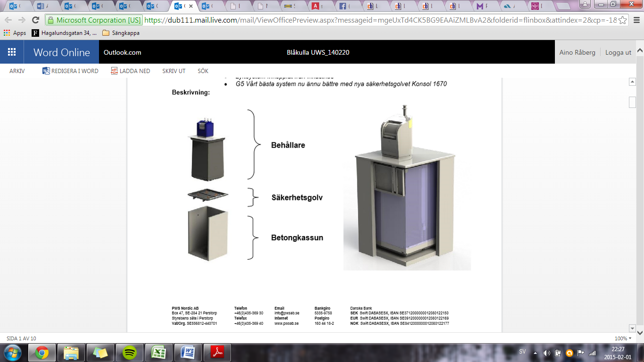Select LADDA NED to download
The width and height of the screenshot is (644, 362).
(131, 71)
